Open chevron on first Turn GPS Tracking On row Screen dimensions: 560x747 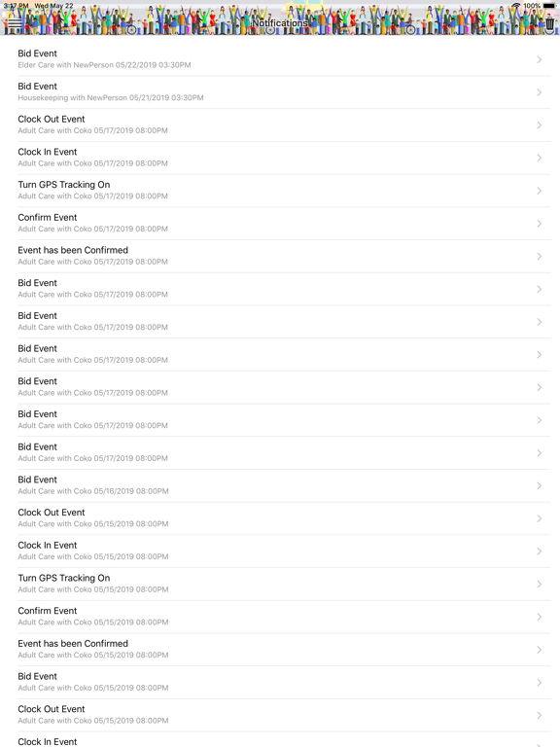point(539,191)
